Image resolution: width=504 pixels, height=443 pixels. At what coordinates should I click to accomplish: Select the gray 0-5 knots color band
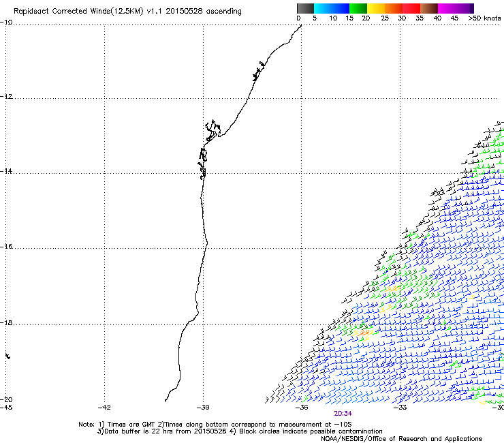(305, 8)
